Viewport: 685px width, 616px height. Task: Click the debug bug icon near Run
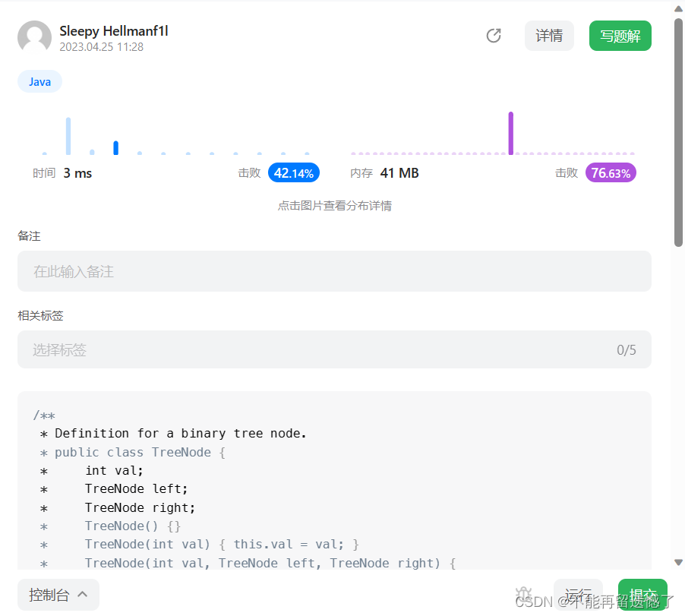523,594
